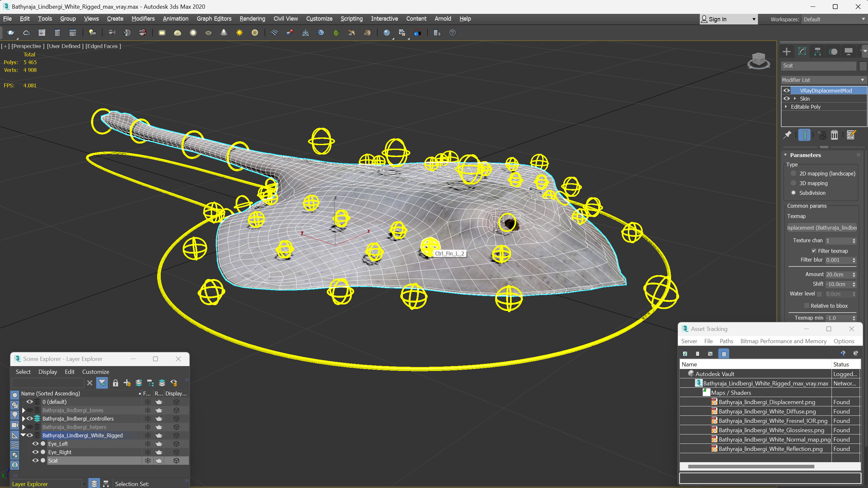Open the Motion command panel tab
Viewport: 868px width, 488px height.
(x=833, y=52)
